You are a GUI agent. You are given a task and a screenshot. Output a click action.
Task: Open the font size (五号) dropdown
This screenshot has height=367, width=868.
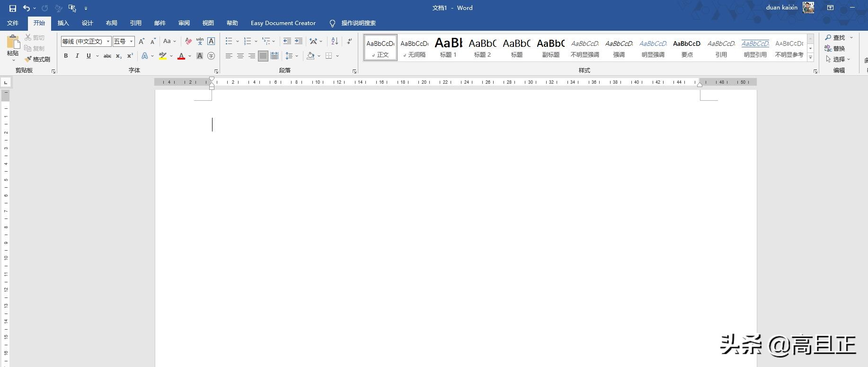pyautogui.click(x=131, y=41)
